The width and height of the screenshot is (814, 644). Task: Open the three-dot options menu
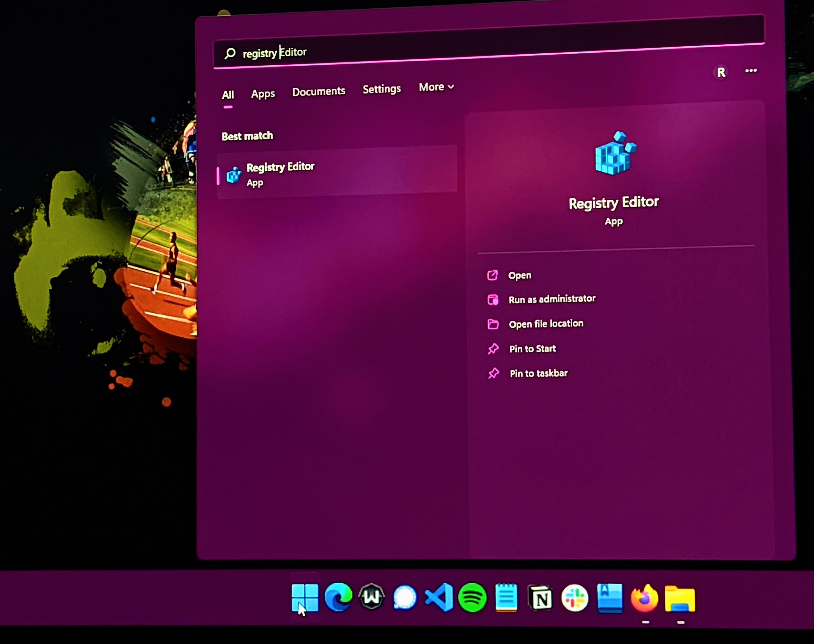point(751,71)
